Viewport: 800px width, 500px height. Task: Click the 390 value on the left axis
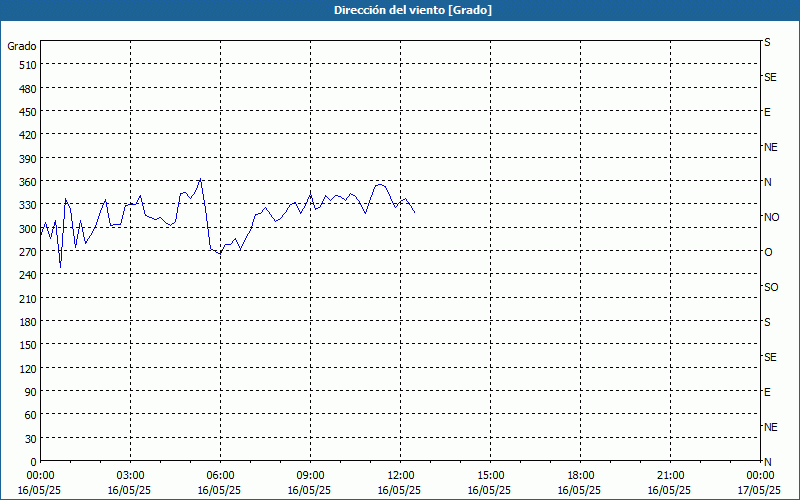[29, 159]
